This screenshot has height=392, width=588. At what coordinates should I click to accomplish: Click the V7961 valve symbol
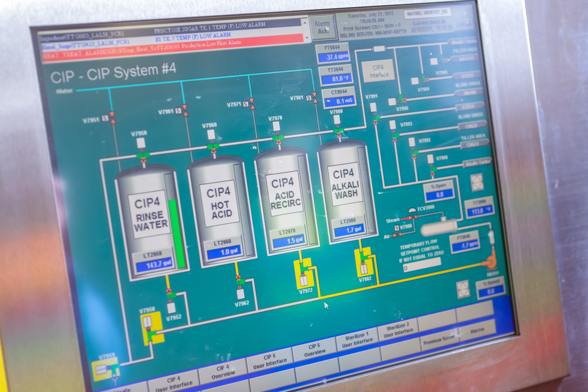point(185,110)
